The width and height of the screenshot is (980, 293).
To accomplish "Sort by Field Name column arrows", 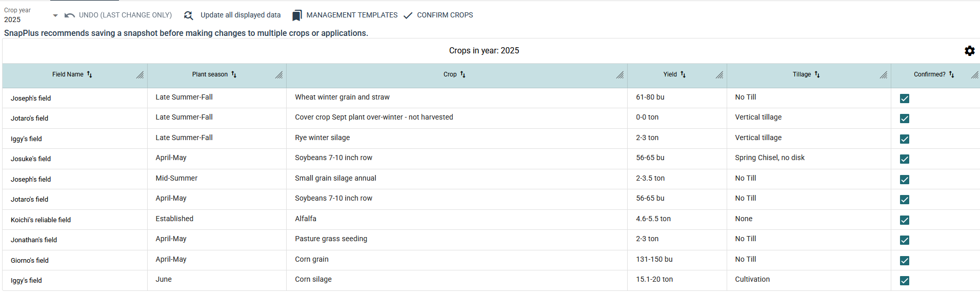I will (x=90, y=74).
